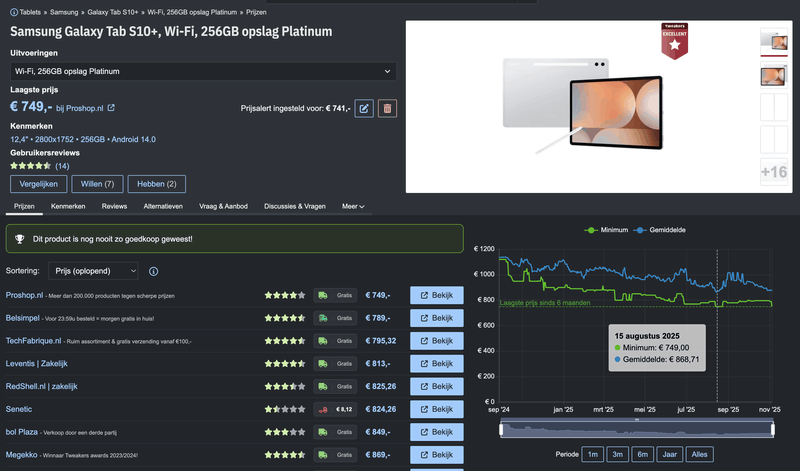Click the breadcrumb info icon before Tablets

[x=14, y=12]
